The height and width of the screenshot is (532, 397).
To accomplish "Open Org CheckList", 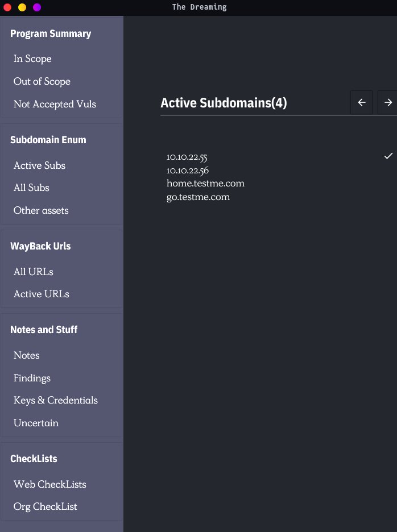I will [45, 506].
